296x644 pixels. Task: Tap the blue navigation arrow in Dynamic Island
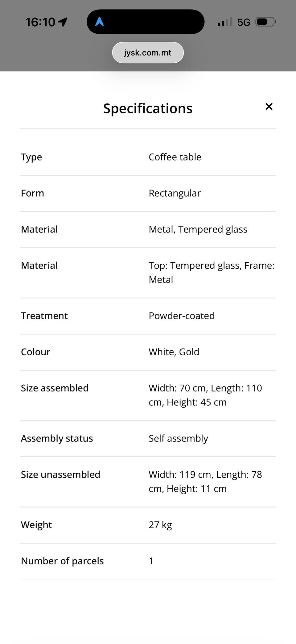[99, 21]
